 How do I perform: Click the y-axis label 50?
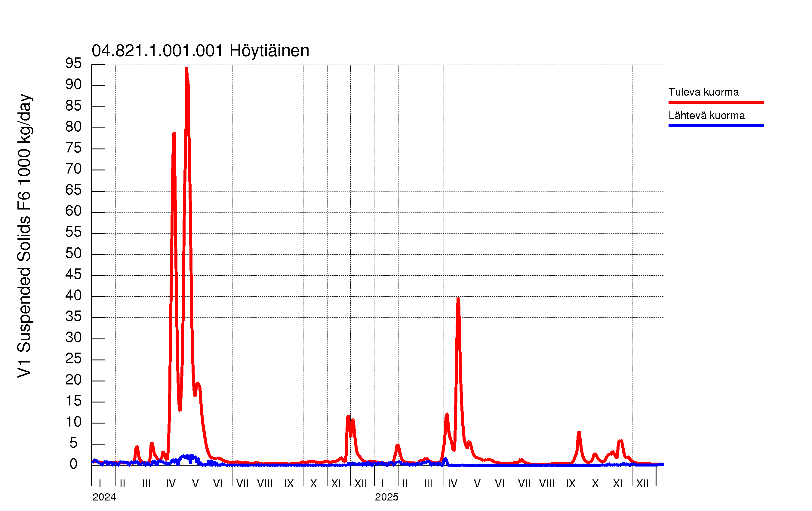click(x=73, y=253)
